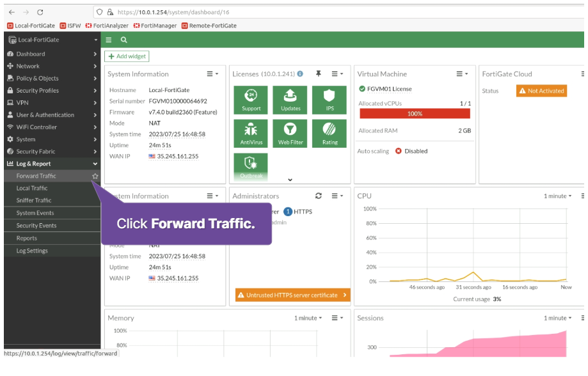This screenshot has width=588, height=376.
Task: Expand Licenses widget with down chevron
Action: click(x=290, y=180)
